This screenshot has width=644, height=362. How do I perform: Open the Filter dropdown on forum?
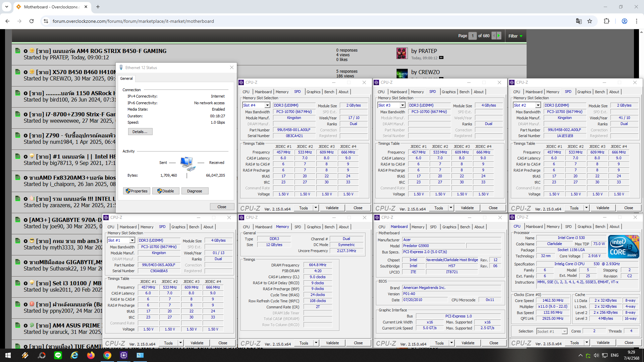click(x=515, y=36)
